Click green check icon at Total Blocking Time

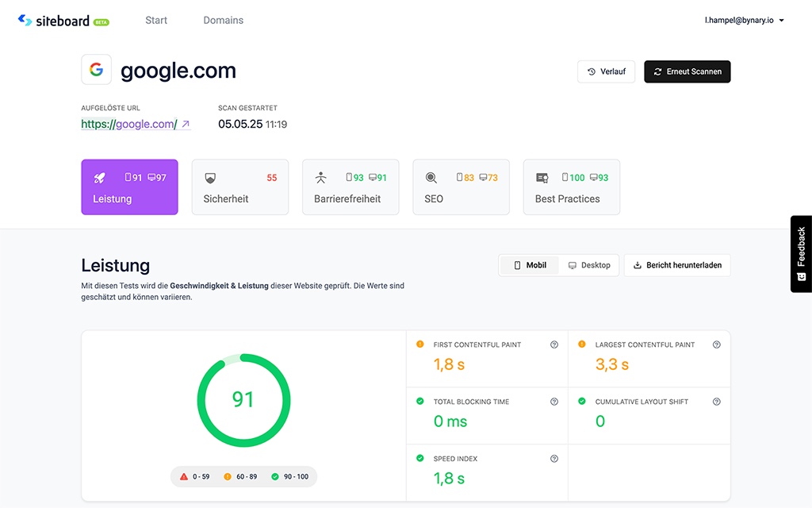coord(420,401)
